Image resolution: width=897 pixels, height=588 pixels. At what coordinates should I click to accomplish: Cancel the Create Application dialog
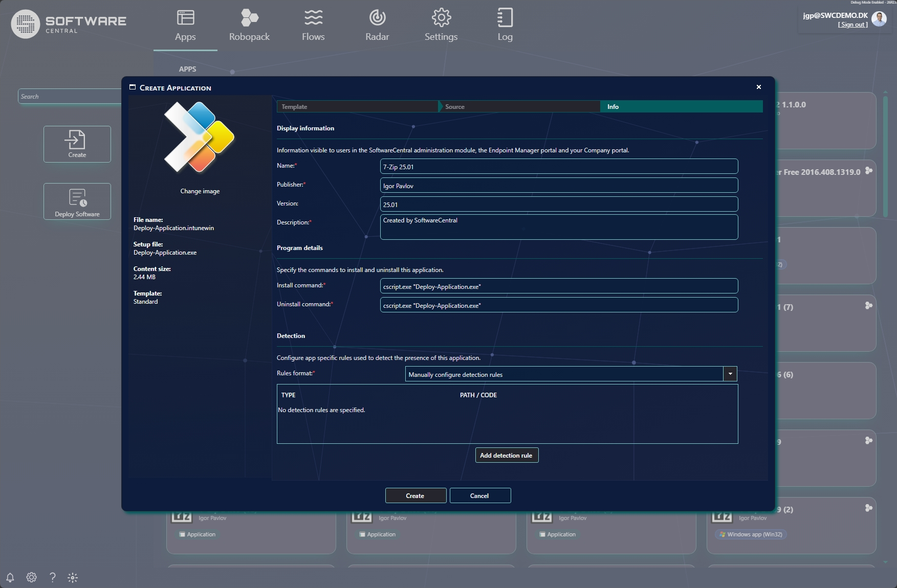pos(480,495)
